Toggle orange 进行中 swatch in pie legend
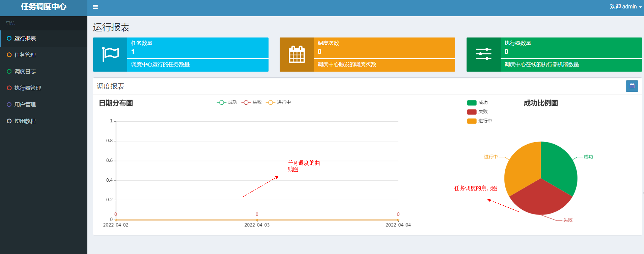 (472, 121)
